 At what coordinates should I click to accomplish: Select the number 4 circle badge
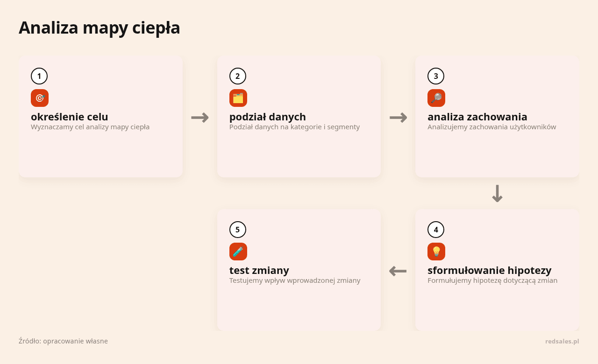(x=436, y=230)
